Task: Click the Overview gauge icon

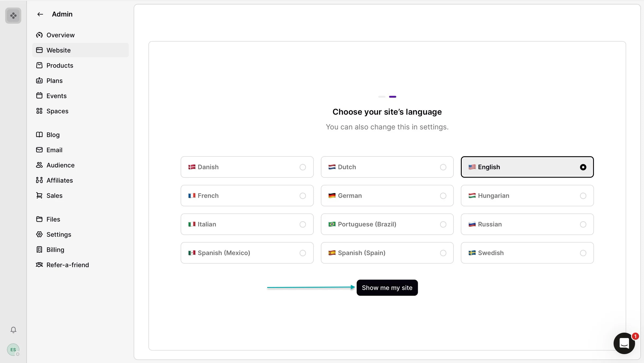Action: click(39, 35)
